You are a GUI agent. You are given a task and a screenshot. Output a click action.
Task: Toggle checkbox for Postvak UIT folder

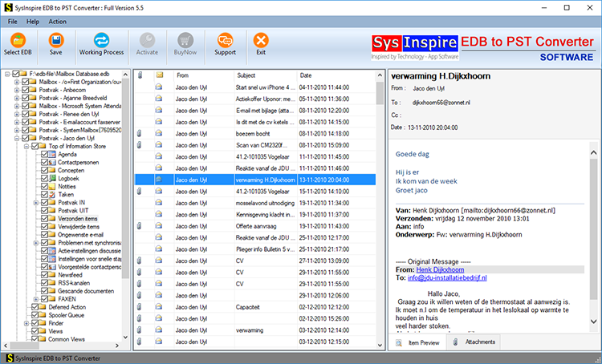point(44,211)
